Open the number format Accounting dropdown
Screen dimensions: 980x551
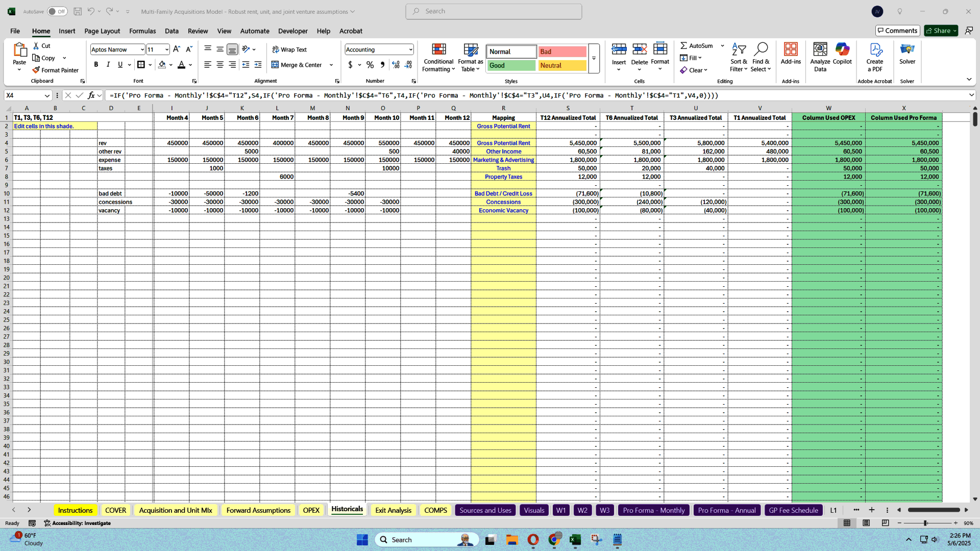(x=410, y=49)
